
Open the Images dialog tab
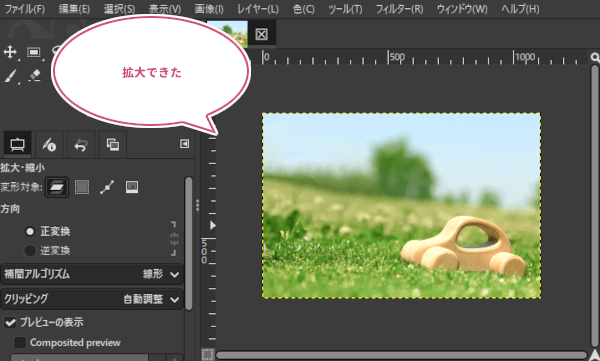tap(112, 145)
